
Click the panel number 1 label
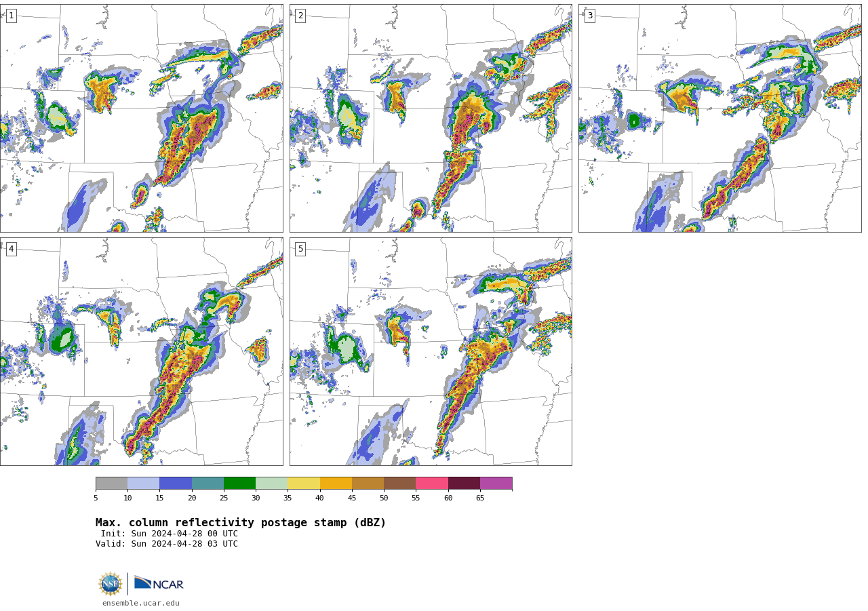coord(11,16)
